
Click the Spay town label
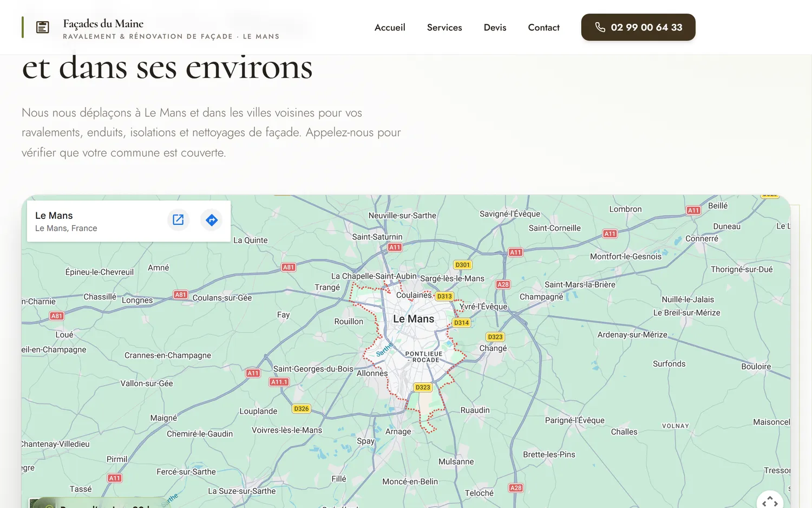click(365, 441)
